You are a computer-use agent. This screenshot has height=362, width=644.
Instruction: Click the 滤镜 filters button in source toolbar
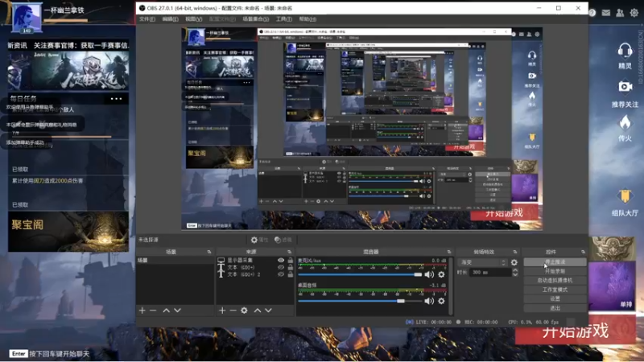283,240
